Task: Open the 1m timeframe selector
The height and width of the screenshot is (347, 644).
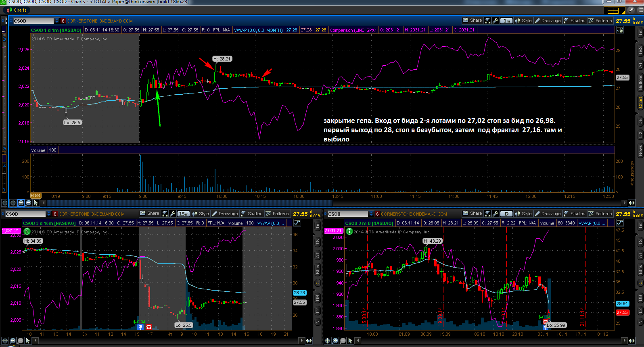Action: [506, 21]
